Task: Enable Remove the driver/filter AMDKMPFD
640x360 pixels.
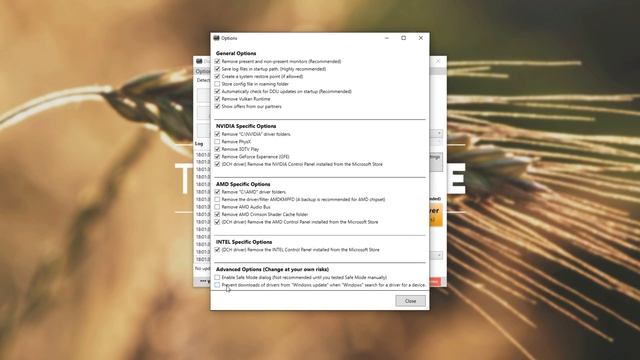Action: [217, 199]
